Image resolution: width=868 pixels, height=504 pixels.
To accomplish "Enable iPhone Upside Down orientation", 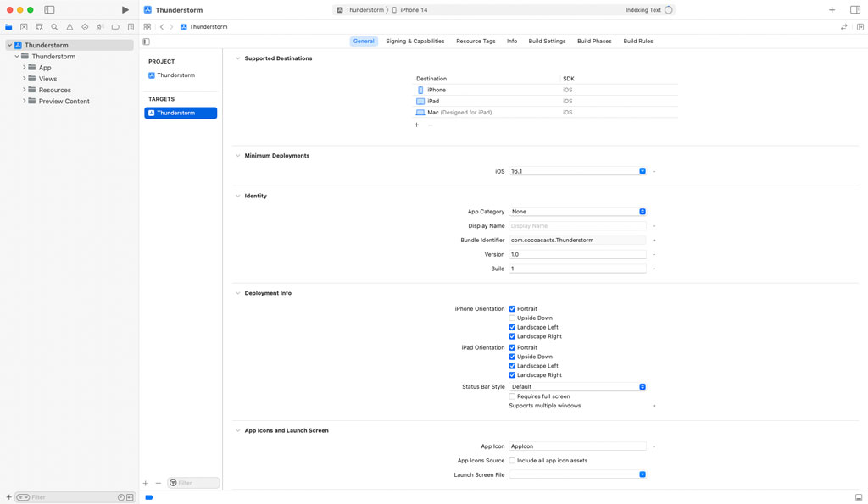I will pos(512,318).
